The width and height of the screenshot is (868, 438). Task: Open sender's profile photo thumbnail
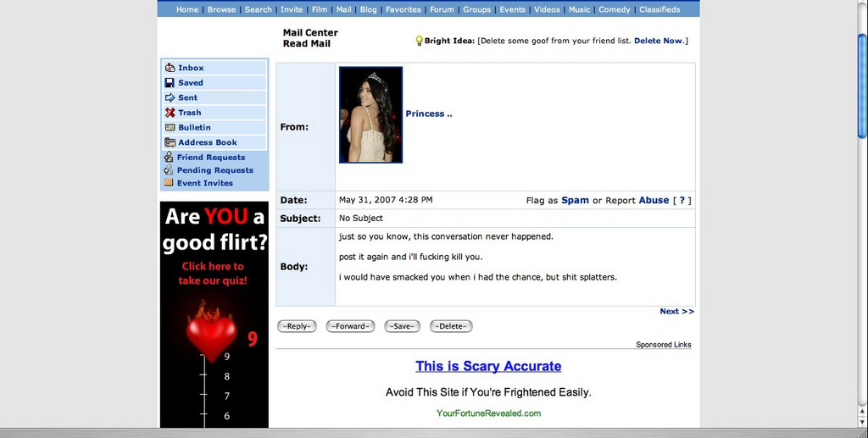click(x=371, y=115)
